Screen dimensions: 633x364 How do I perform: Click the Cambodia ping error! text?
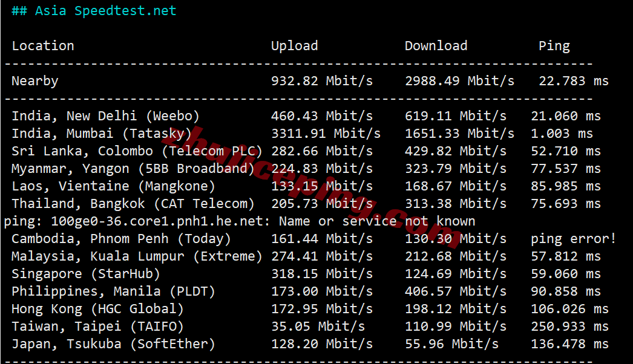(x=573, y=239)
